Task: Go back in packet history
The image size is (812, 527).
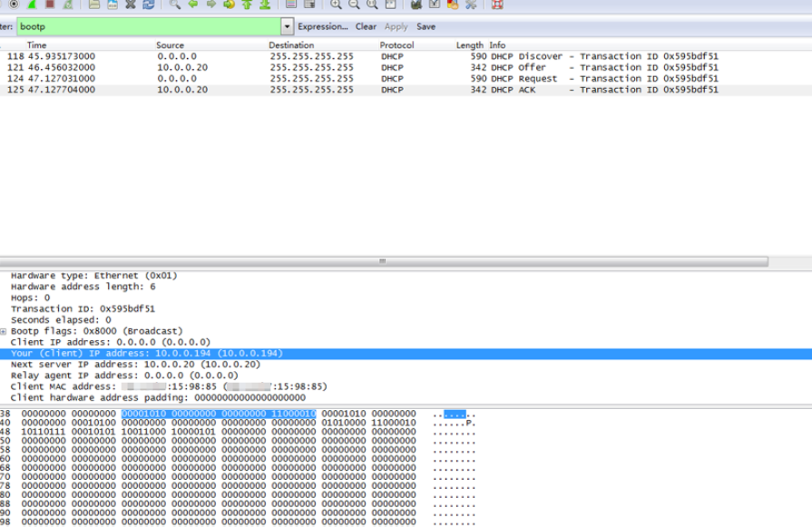Action: click(193, 5)
